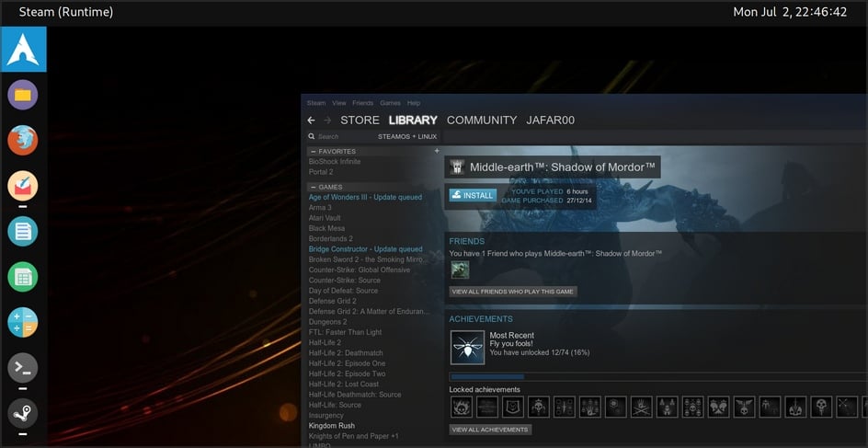Open the Arch Linux applications menu
Screen dimensions: 868x448
(23, 50)
